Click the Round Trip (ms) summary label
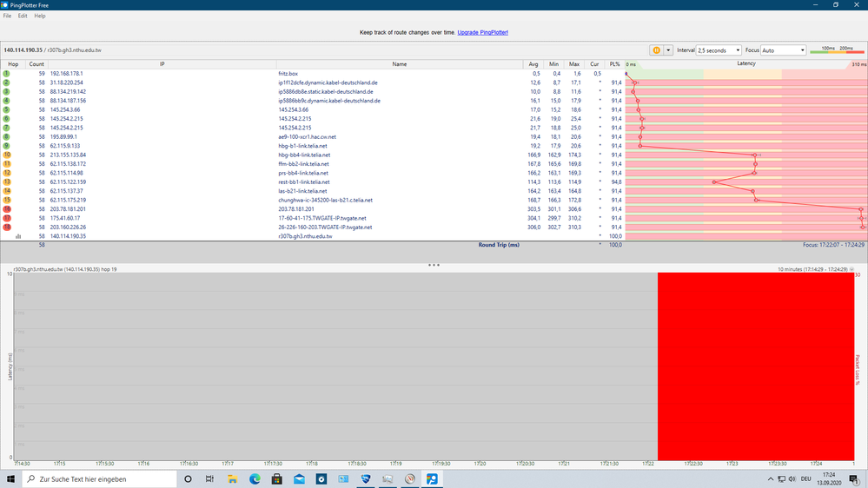Viewport: 868px width, 488px height. pyautogui.click(x=499, y=245)
